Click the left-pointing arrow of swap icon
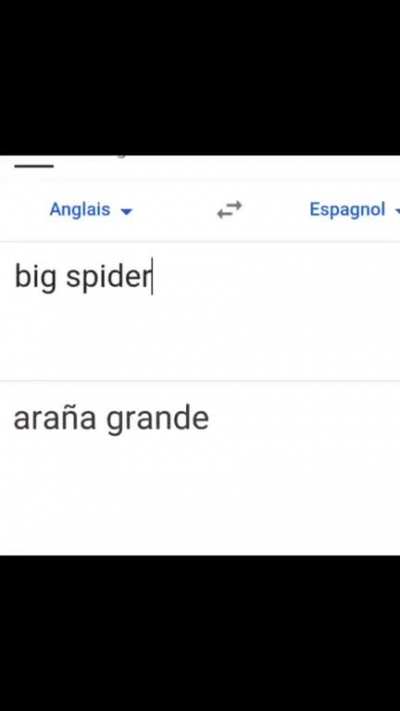Image resolution: width=400 pixels, height=711 pixels. (224, 214)
